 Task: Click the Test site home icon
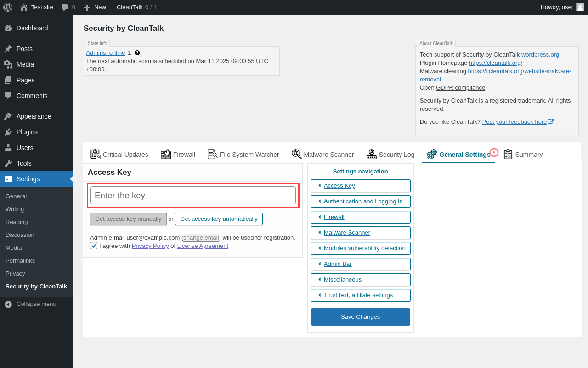[24, 7]
